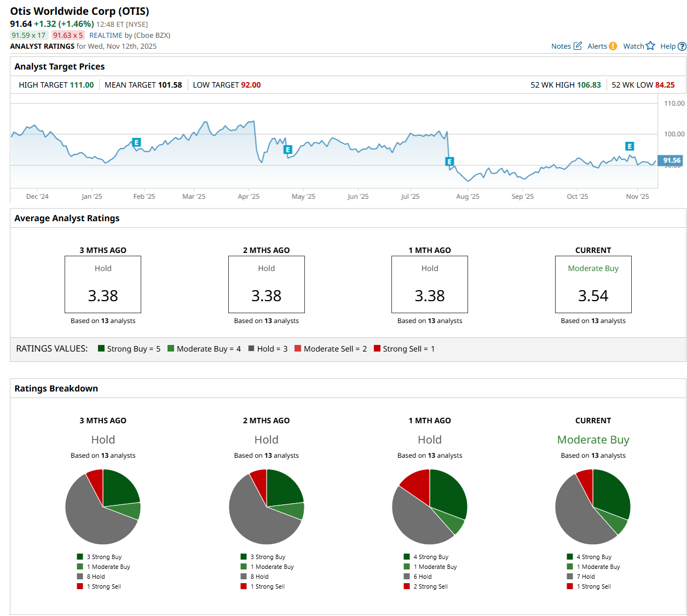Open the REALTIME quote link
Screen dimensions: 687x616
pos(106,35)
